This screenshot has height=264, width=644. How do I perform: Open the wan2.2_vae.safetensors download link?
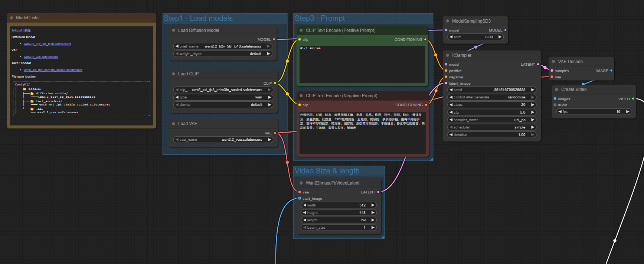pos(41,57)
